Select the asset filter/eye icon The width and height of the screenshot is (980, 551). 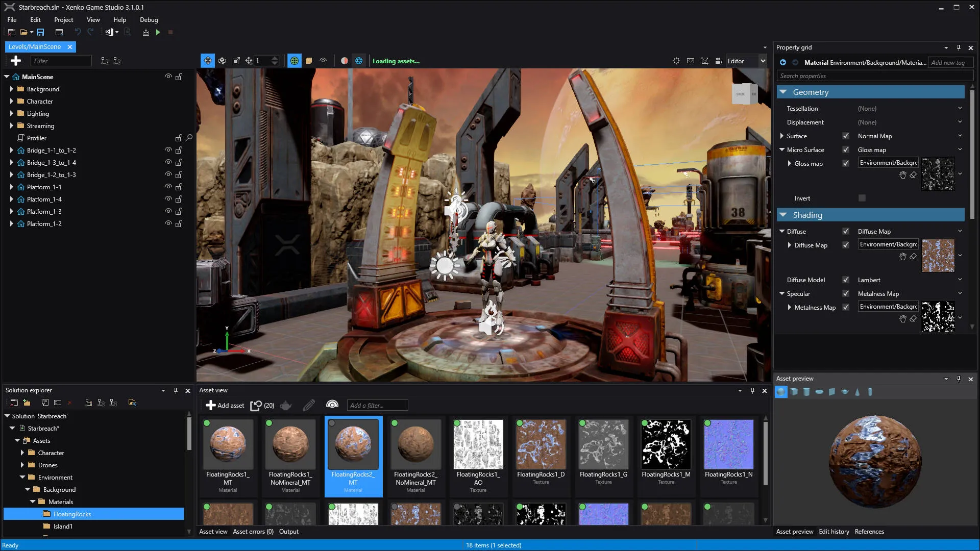(x=332, y=405)
